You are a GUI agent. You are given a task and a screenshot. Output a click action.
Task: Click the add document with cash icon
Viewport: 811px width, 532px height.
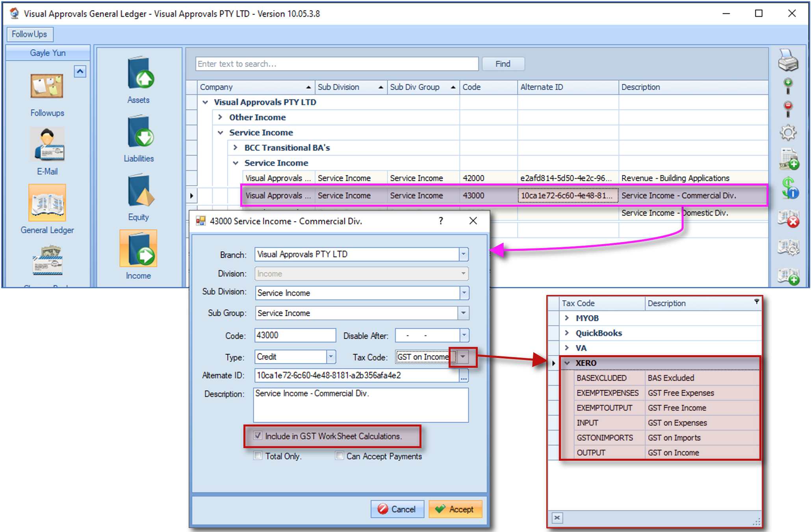789,159
